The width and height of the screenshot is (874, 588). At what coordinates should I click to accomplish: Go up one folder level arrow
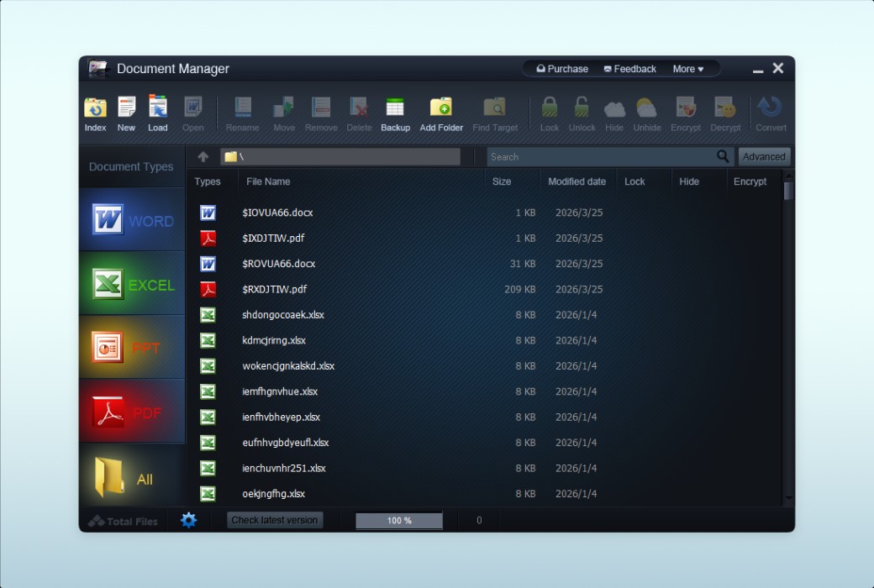pos(203,156)
